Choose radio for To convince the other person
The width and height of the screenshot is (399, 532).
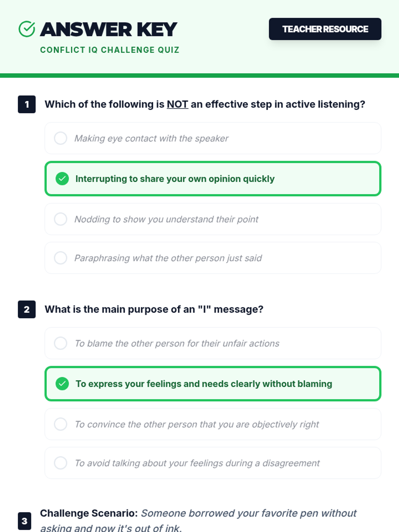tap(61, 424)
